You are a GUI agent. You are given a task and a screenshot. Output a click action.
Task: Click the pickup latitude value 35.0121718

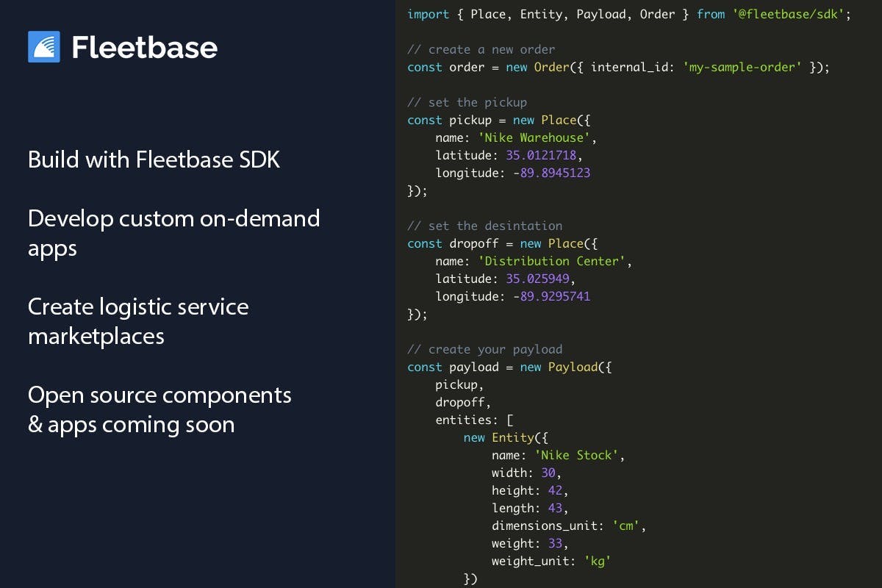point(545,155)
